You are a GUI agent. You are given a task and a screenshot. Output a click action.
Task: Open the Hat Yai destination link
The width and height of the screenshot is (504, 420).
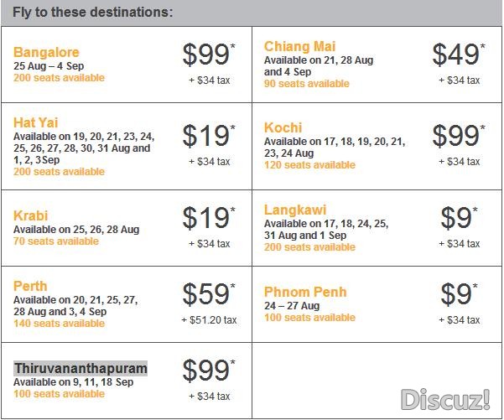pos(36,122)
